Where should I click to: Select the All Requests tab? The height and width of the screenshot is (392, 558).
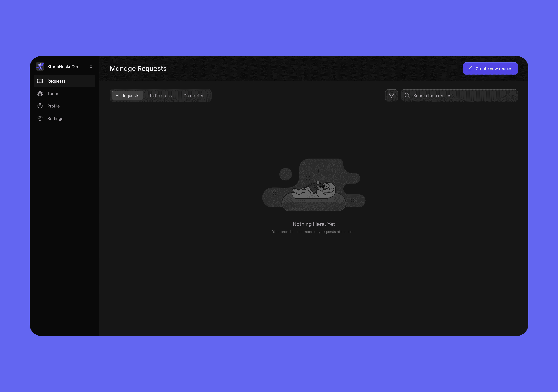pyautogui.click(x=127, y=96)
